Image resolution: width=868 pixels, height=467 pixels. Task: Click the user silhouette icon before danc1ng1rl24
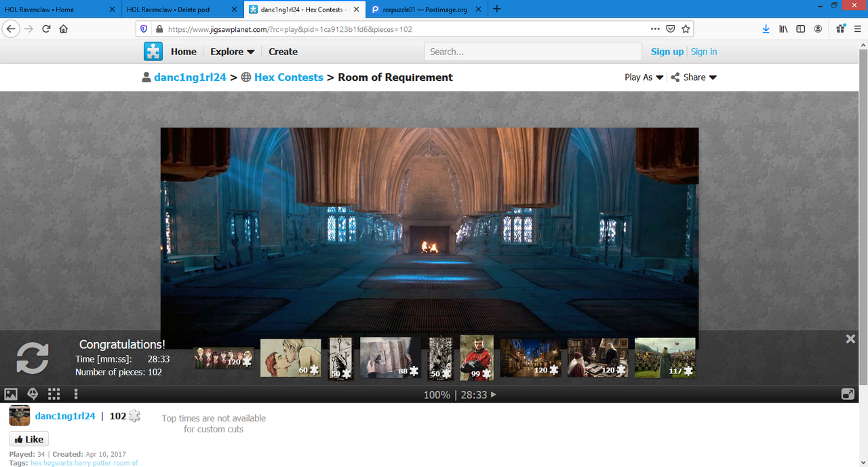click(x=146, y=77)
